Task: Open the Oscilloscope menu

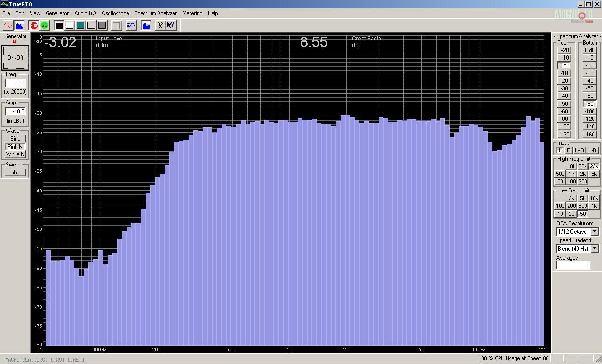Action: (115, 13)
